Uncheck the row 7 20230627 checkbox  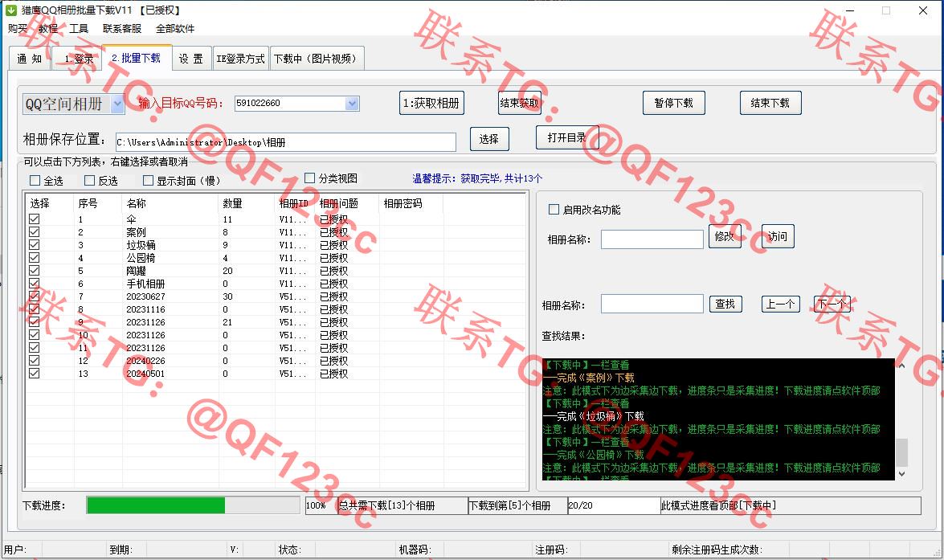pos(35,296)
